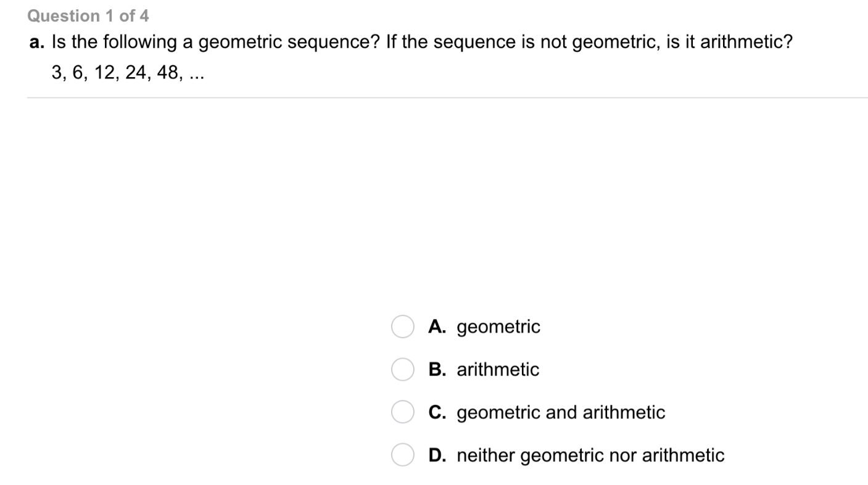
Task: Click the bold 'C.' option letter
Action: pos(437,412)
